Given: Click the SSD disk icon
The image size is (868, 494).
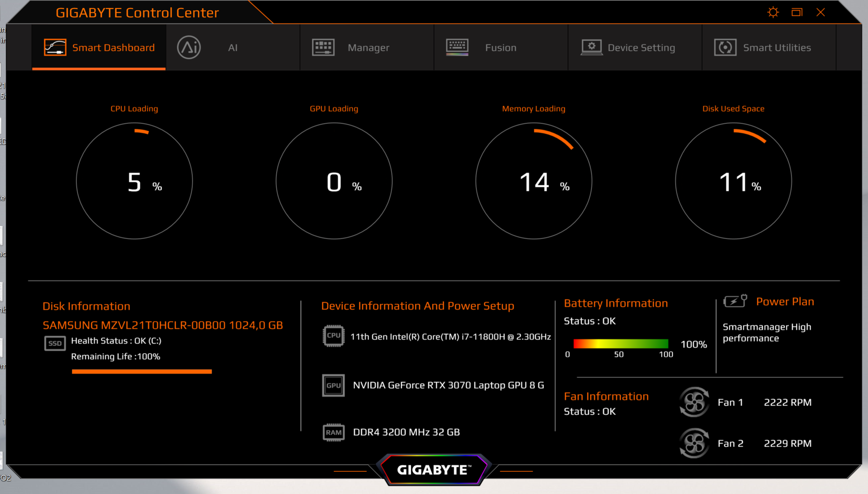Looking at the screenshot, I should click(55, 343).
